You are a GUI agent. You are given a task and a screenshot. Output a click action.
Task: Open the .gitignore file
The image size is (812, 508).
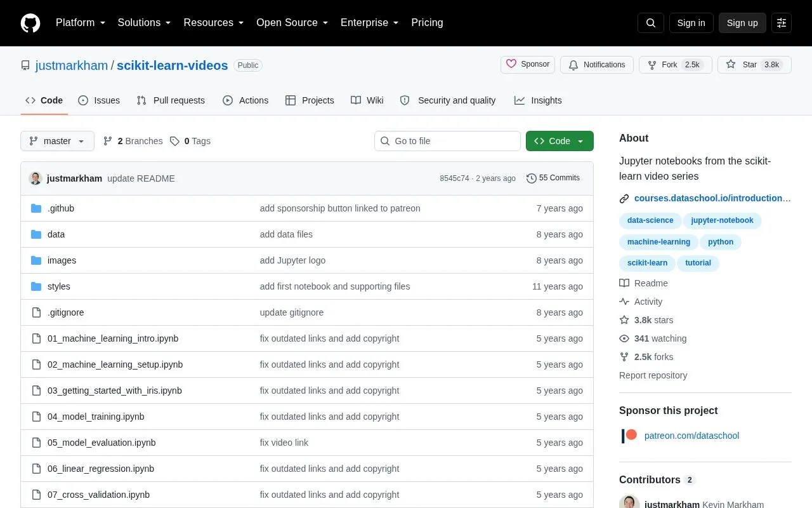tap(66, 312)
